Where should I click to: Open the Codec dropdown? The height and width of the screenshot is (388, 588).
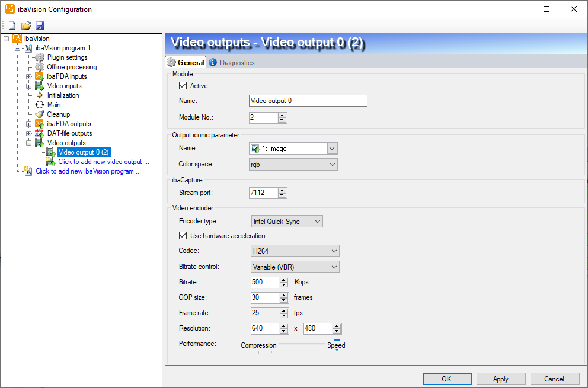coord(295,251)
